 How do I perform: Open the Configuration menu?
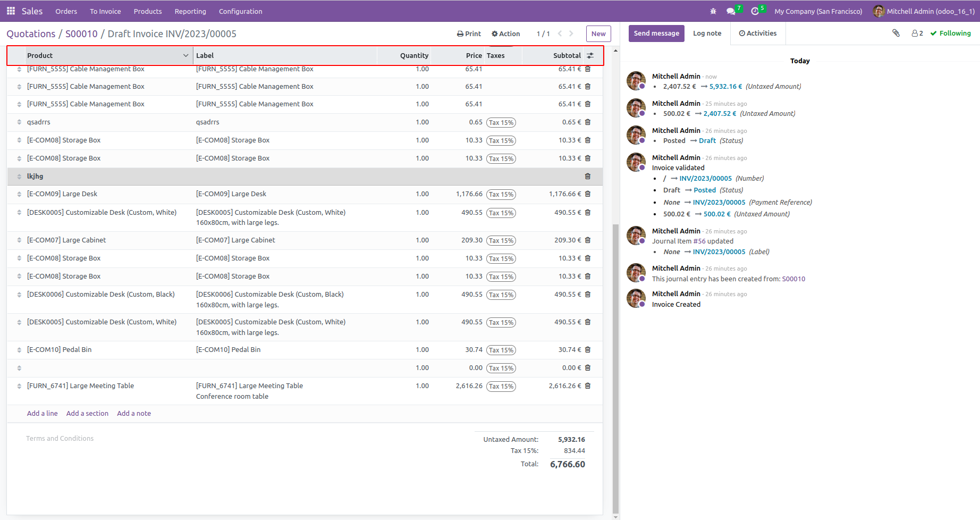[240, 11]
